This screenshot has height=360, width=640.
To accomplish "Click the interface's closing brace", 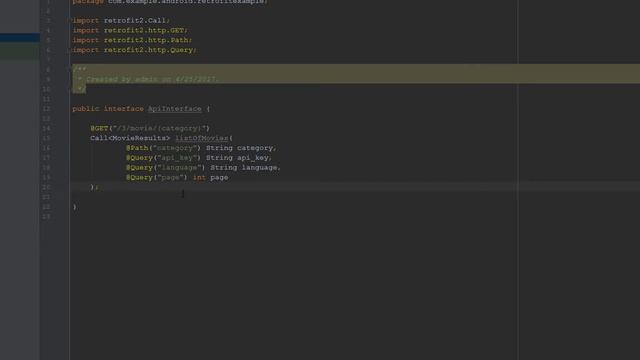I will click(74, 207).
